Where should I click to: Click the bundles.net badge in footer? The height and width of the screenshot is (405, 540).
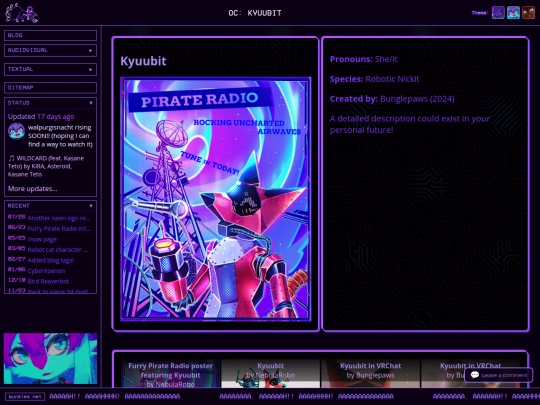pyautogui.click(x=25, y=397)
